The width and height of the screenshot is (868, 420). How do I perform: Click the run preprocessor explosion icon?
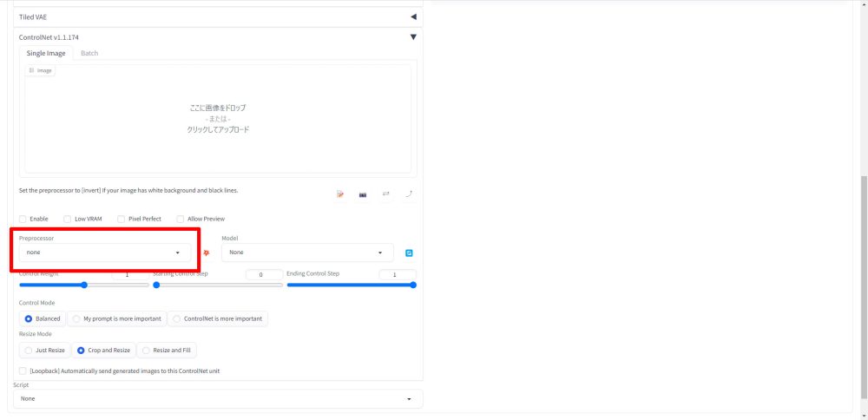click(207, 253)
